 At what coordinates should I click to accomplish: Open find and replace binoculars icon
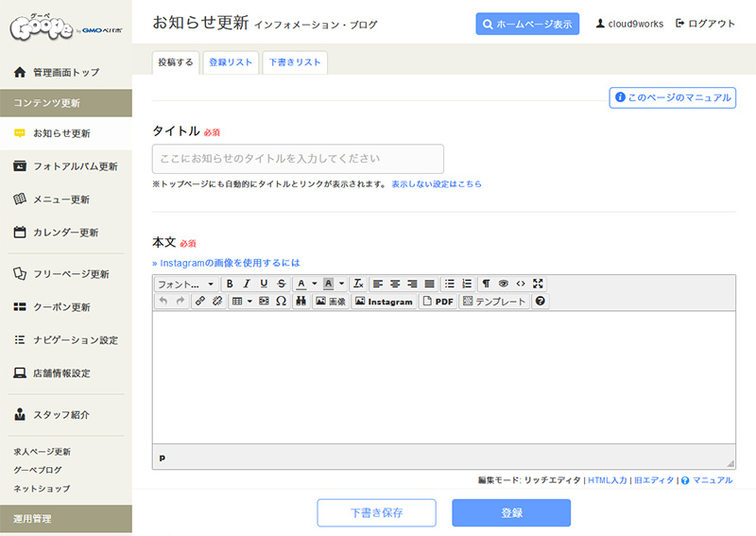pyautogui.click(x=301, y=302)
